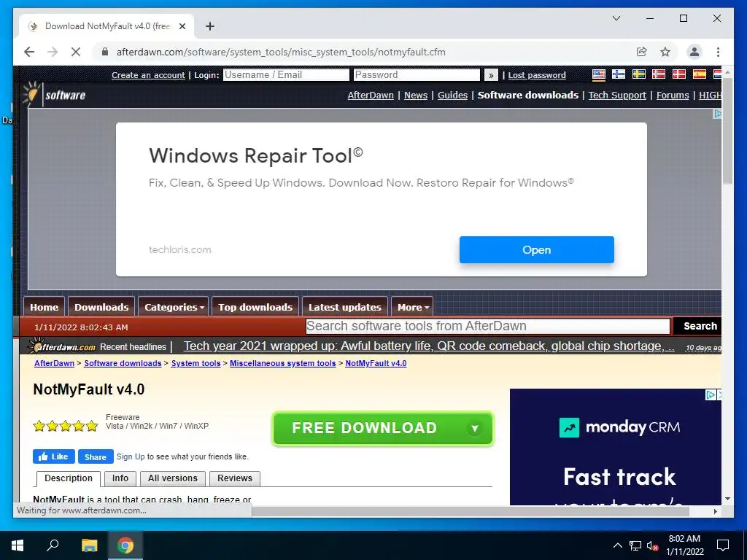The width and height of the screenshot is (747, 560).
Task: Click the AfterDawn software logo
Action: tap(54, 94)
